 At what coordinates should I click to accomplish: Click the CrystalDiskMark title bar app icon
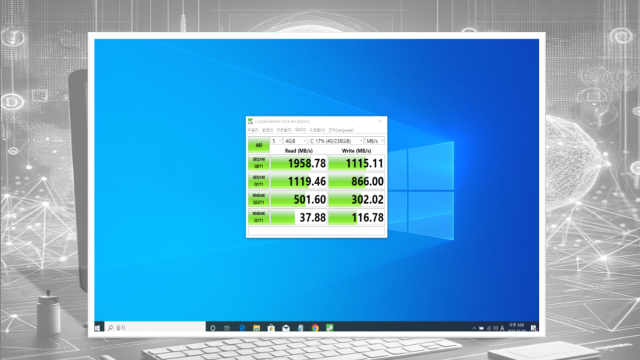250,121
